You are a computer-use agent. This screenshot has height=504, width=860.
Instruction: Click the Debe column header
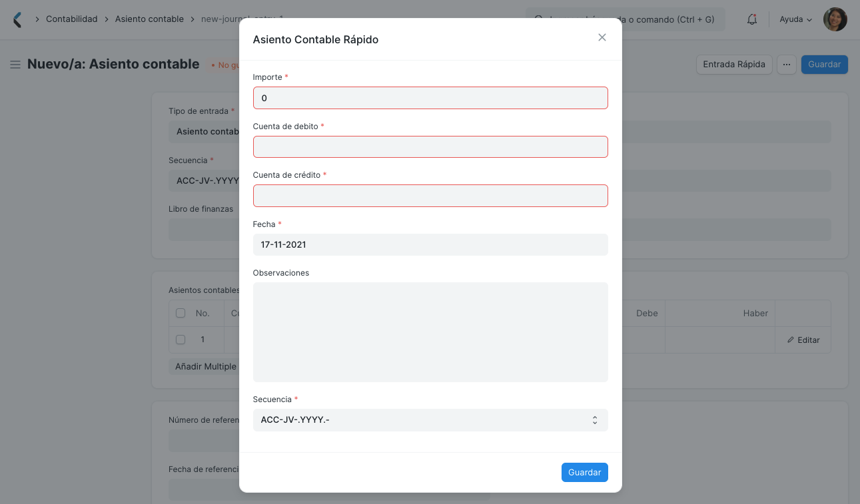(647, 313)
